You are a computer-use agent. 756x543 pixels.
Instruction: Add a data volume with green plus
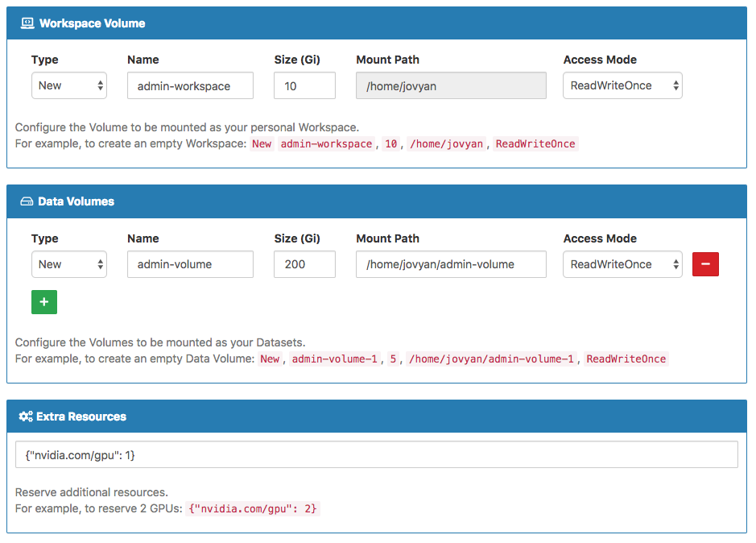coord(44,302)
